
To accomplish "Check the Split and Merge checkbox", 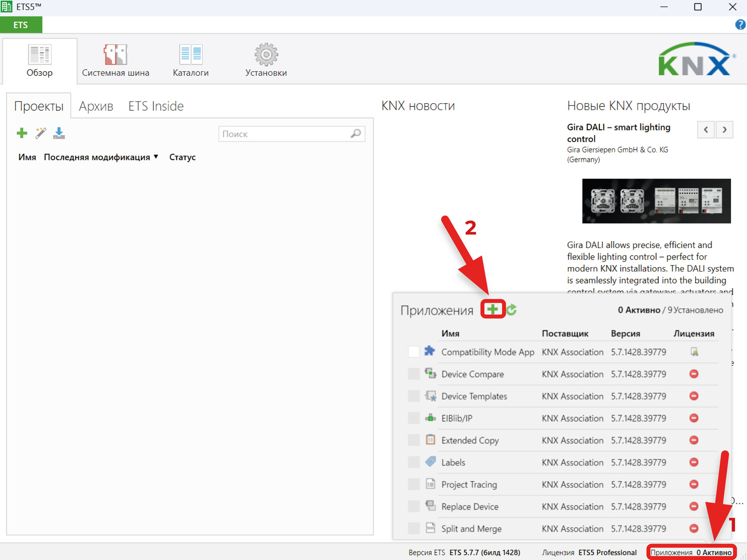I will pyautogui.click(x=413, y=528).
